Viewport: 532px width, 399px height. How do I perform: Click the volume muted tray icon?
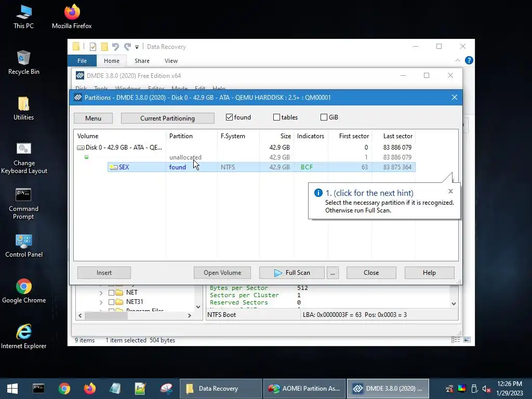486,389
